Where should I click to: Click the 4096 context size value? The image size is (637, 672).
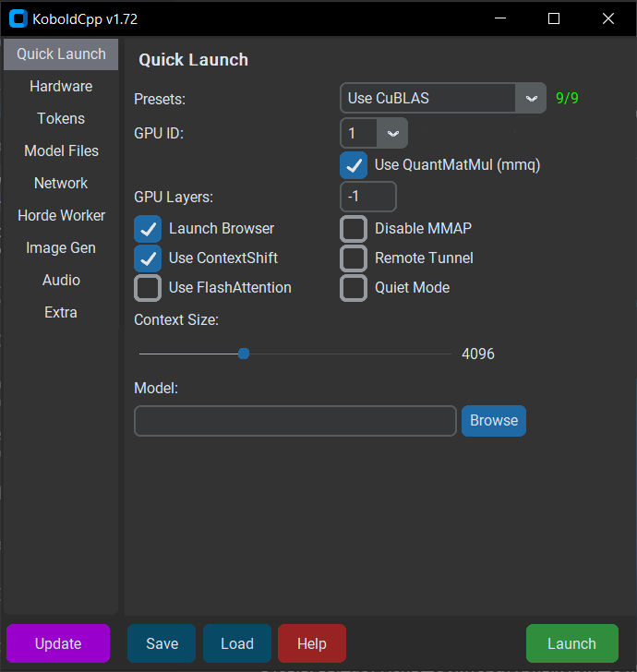[x=478, y=354]
